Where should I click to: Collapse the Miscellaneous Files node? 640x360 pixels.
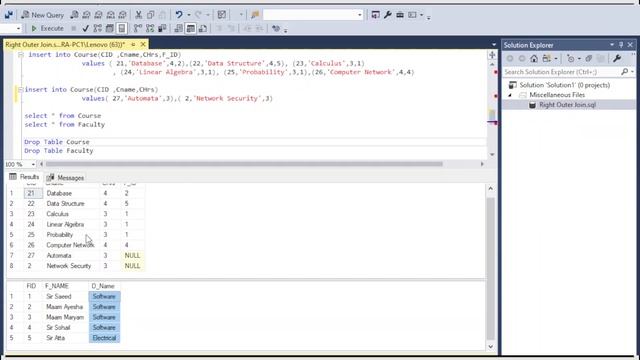click(510, 95)
